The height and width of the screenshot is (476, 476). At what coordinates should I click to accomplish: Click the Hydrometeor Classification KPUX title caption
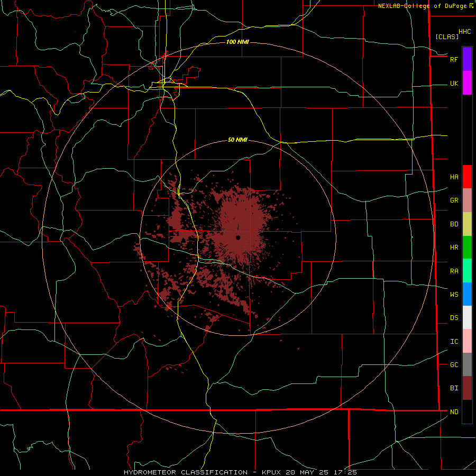coord(240,472)
